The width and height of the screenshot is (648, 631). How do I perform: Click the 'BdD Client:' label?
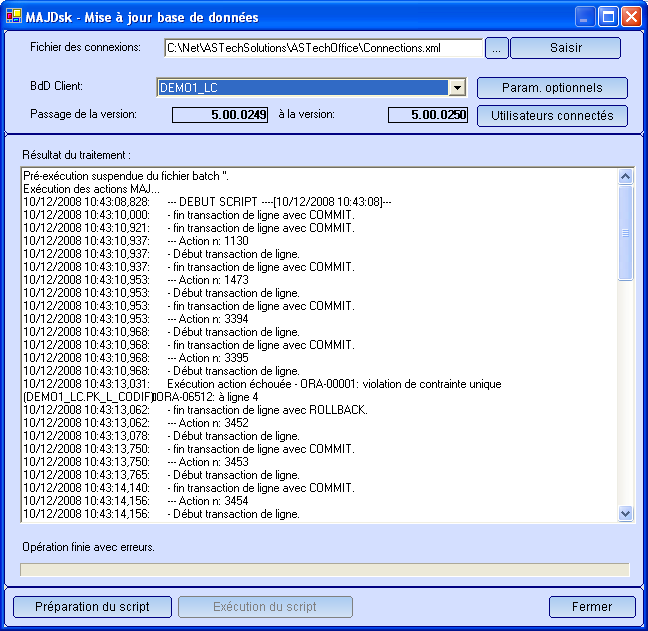(x=57, y=86)
